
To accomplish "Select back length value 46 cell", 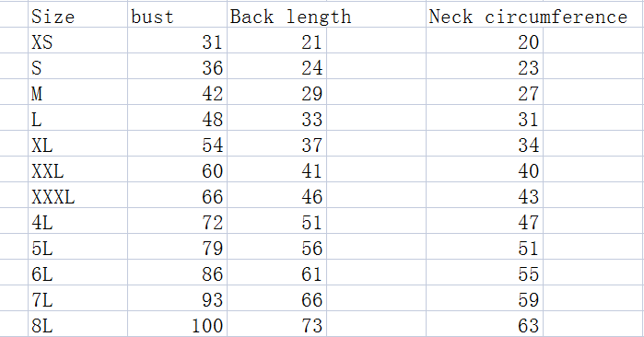I will (276, 195).
